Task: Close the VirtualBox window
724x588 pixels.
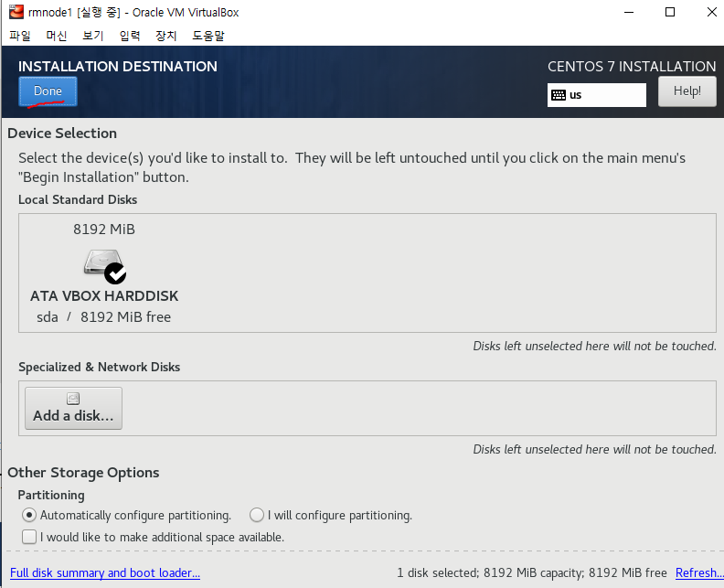Action: (x=711, y=12)
